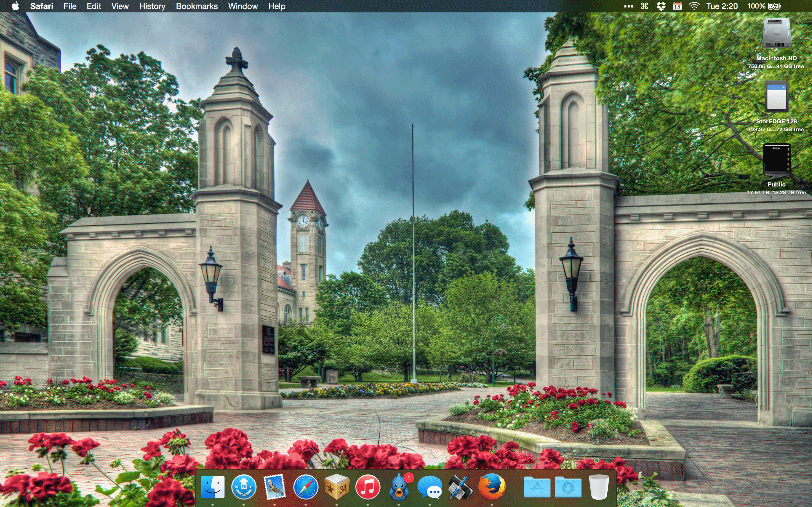The image size is (812, 507).
Task: Open the Delicious Library box icon
Action: 337,487
